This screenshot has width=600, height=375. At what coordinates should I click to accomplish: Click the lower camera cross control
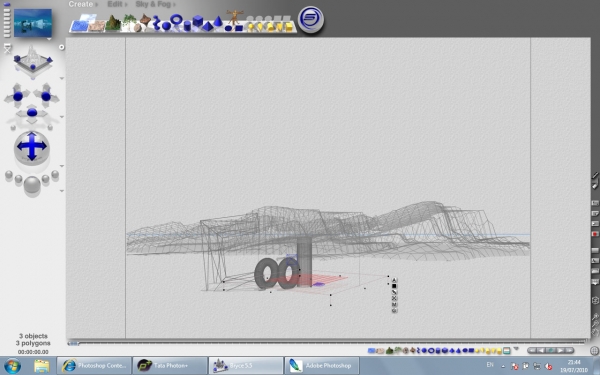pyautogui.click(x=32, y=114)
